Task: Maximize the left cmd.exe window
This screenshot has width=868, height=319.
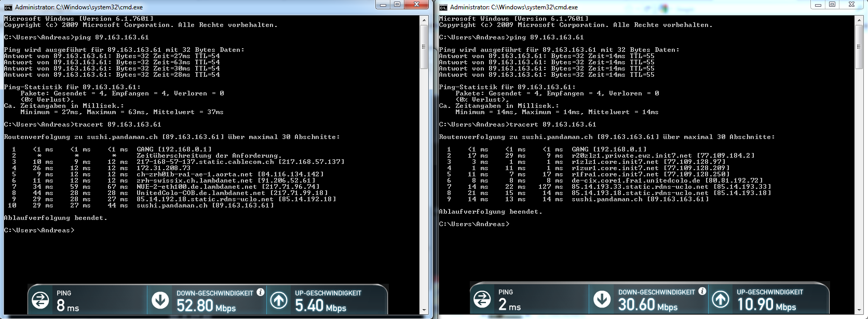Action: [x=397, y=5]
